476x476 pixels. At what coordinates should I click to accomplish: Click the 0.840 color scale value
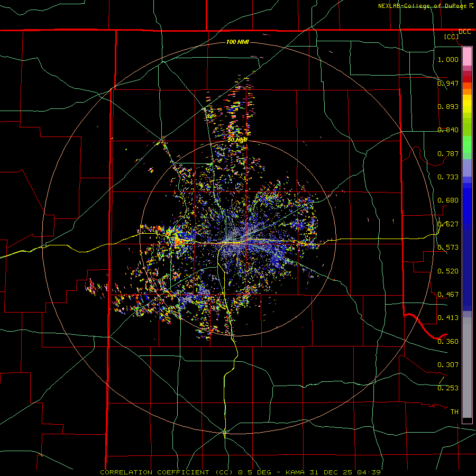point(448,130)
